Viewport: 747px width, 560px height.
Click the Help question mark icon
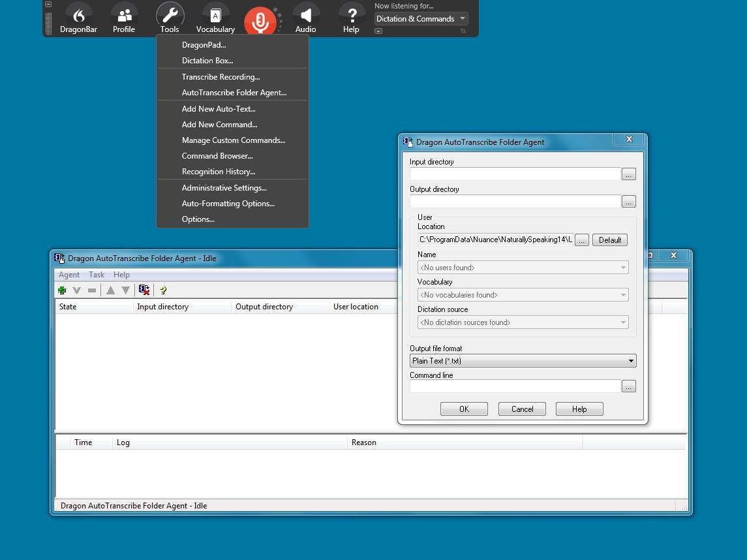coord(351,18)
